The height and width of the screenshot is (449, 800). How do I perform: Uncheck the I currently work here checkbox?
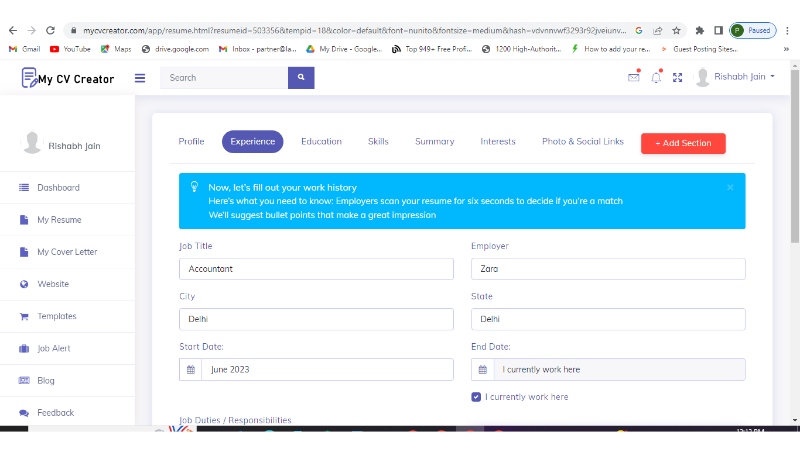pyautogui.click(x=476, y=397)
